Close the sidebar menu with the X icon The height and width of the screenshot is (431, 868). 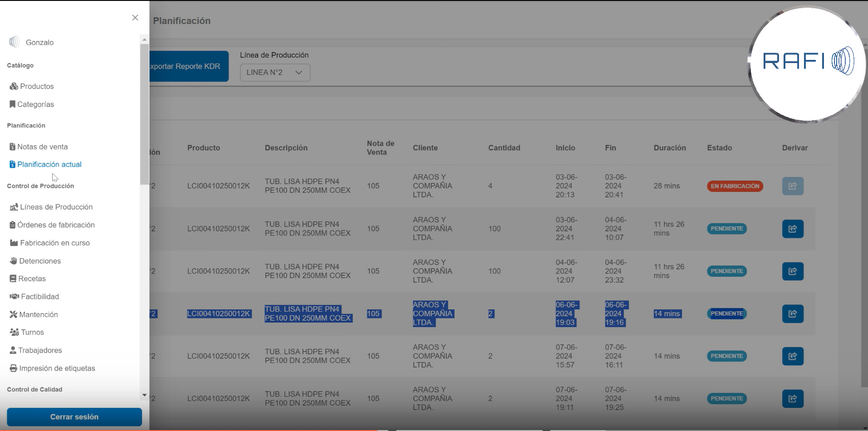(135, 18)
